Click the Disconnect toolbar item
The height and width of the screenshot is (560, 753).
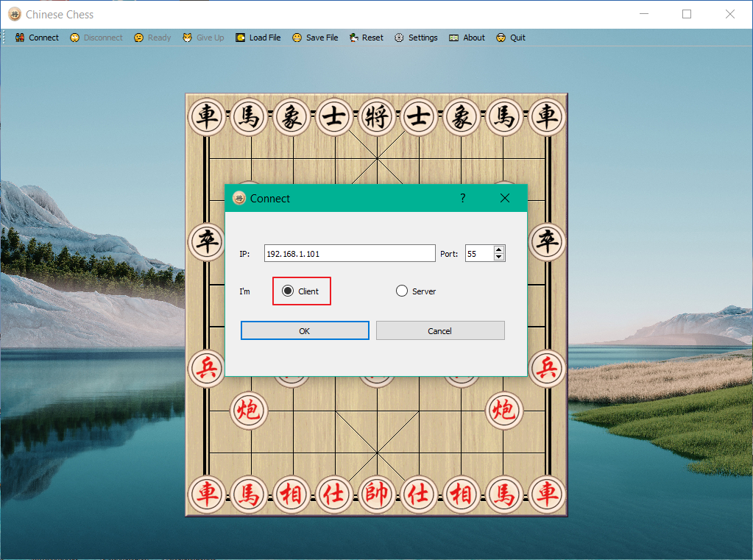pyautogui.click(x=96, y=38)
